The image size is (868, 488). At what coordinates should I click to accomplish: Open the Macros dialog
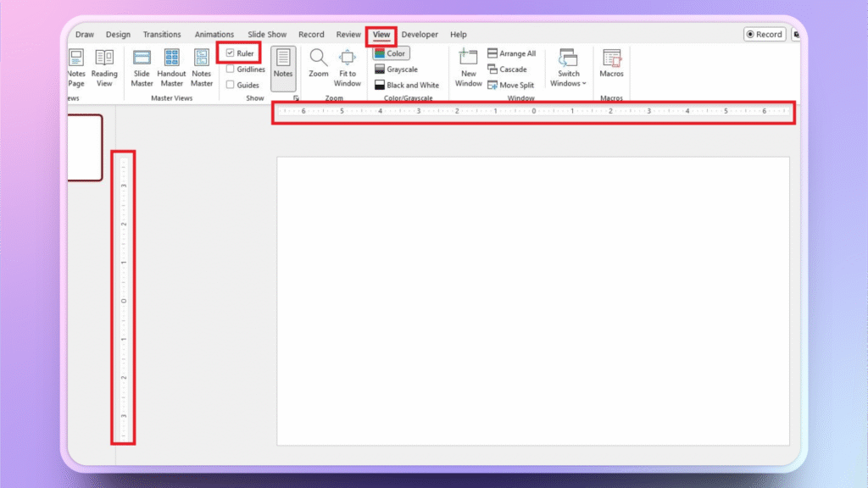(611, 63)
